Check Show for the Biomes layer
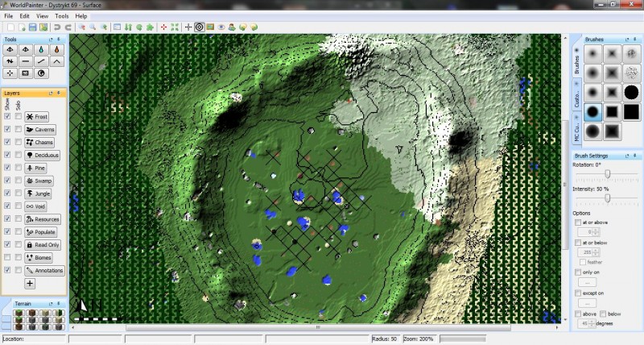This screenshot has width=644, height=345. pos(7,257)
